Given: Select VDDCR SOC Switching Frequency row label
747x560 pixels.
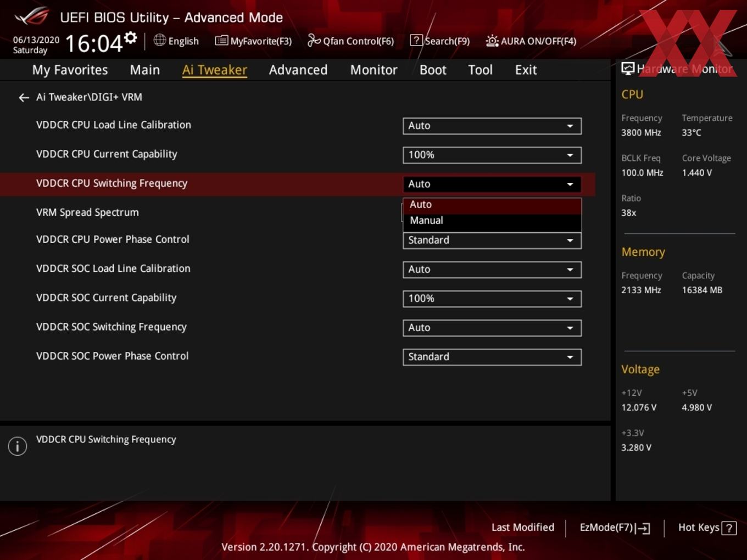Looking at the screenshot, I should pyautogui.click(x=112, y=327).
